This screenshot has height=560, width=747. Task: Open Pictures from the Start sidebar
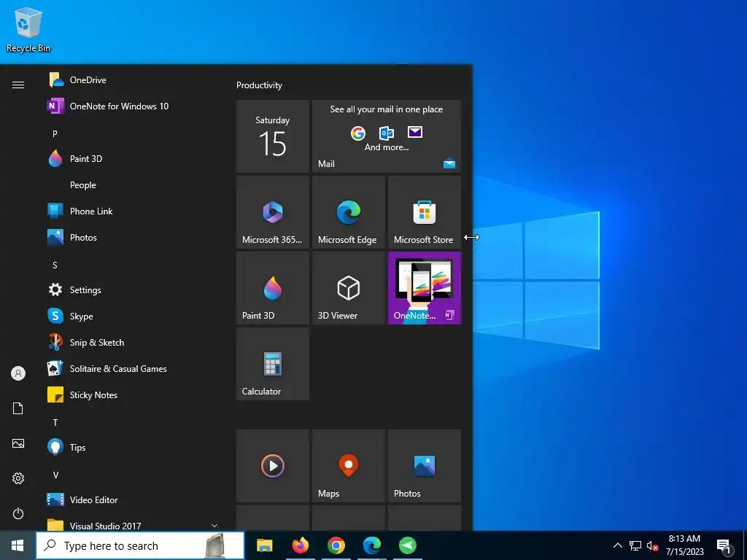pos(18,443)
